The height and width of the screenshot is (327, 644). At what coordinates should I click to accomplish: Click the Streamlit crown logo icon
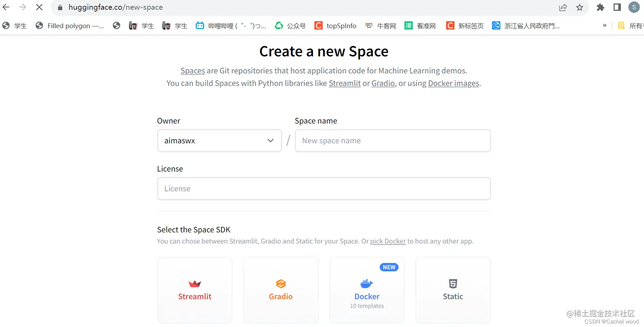pos(195,284)
